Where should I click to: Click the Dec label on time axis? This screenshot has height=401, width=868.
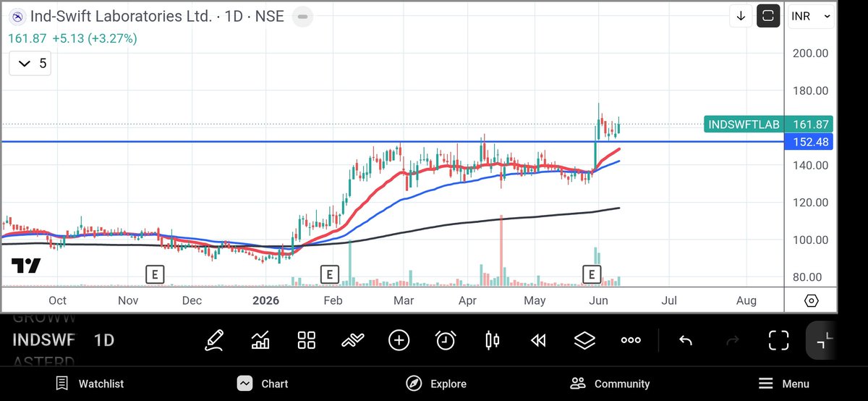(192, 300)
